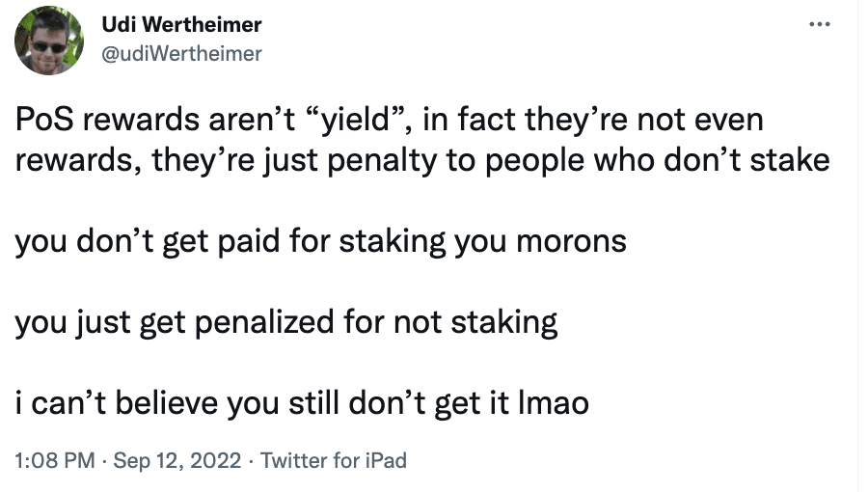
Task: Click the line "you just get penalized for not staking"
Action: click(286, 322)
